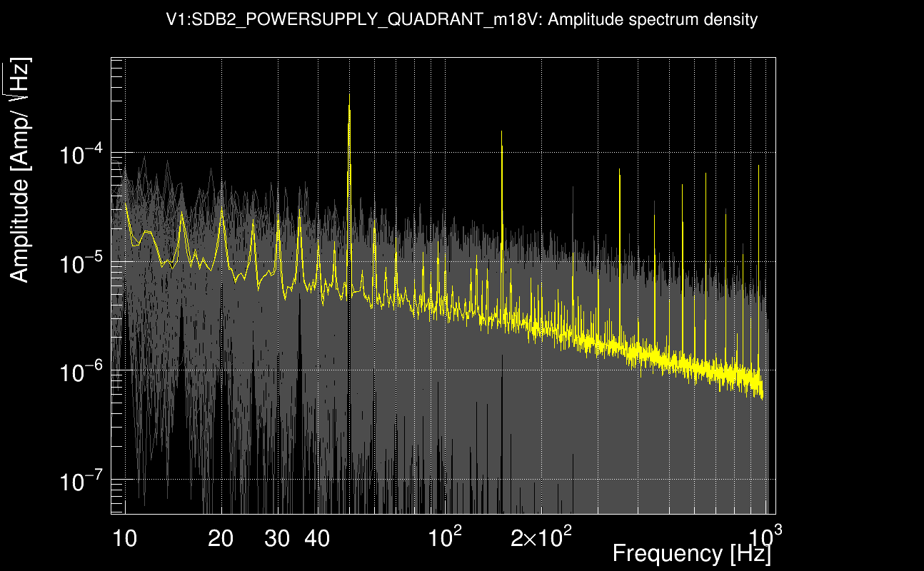Click the tall yellow peak just below 10³ Hz

(x=758, y=167)
